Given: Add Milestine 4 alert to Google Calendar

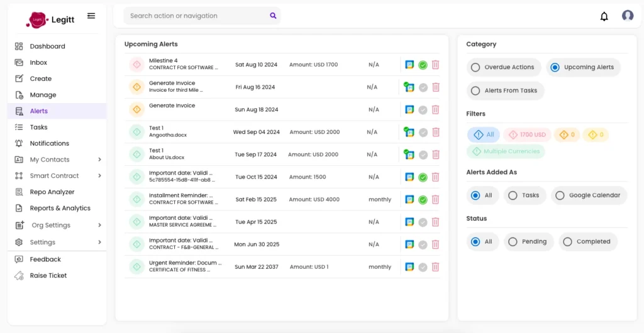Looking at the screenshot, I should tap(409, 65).
